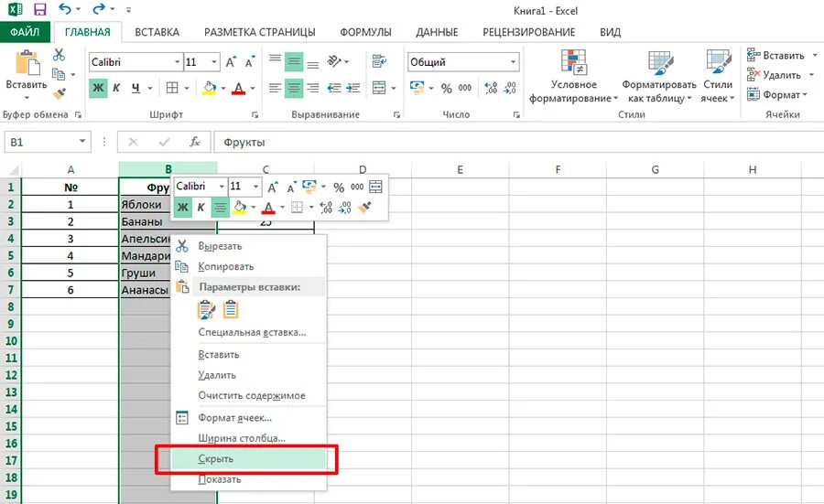Decrease font size in ribbon

(250, 62)
